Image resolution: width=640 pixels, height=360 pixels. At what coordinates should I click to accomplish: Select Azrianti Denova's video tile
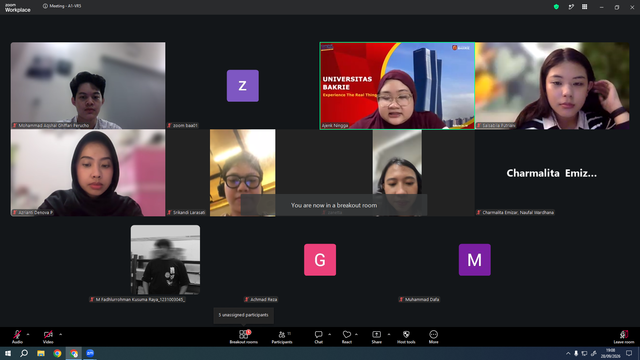pos(88,173)
